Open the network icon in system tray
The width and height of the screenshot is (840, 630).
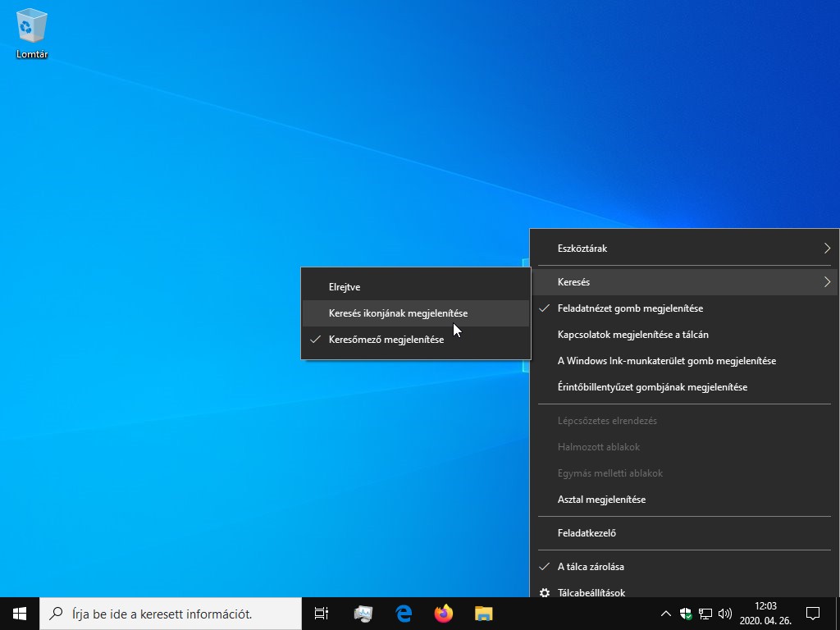click(x=705, y=614)
